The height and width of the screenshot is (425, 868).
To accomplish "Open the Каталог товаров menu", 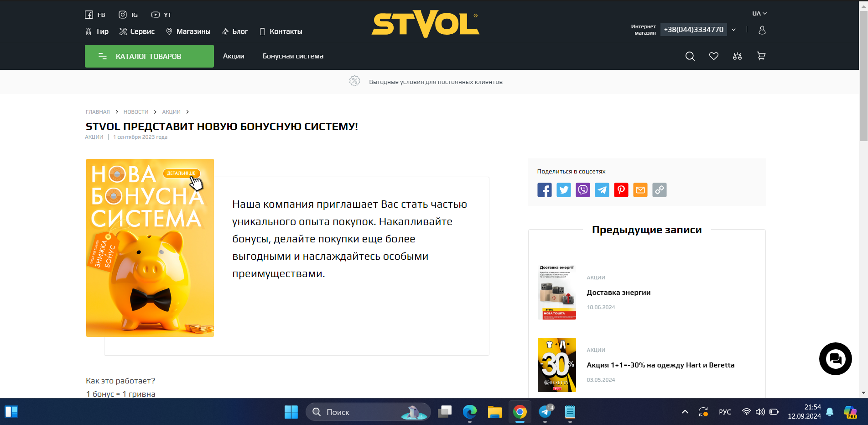I will [x=149, y=56].
